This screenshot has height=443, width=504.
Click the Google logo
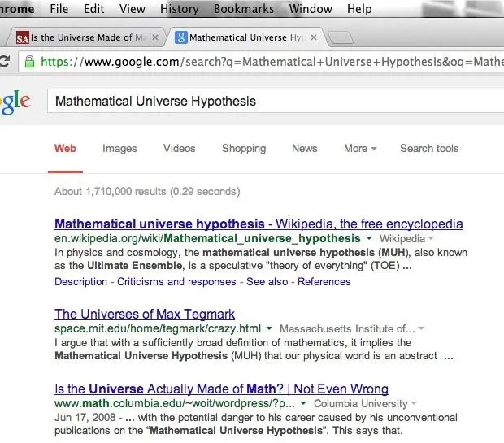coord(15,102)
